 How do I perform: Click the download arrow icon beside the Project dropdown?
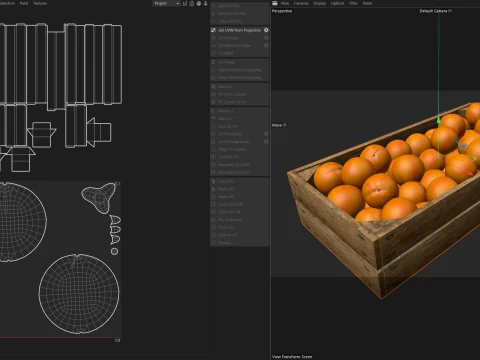point(205,3)
